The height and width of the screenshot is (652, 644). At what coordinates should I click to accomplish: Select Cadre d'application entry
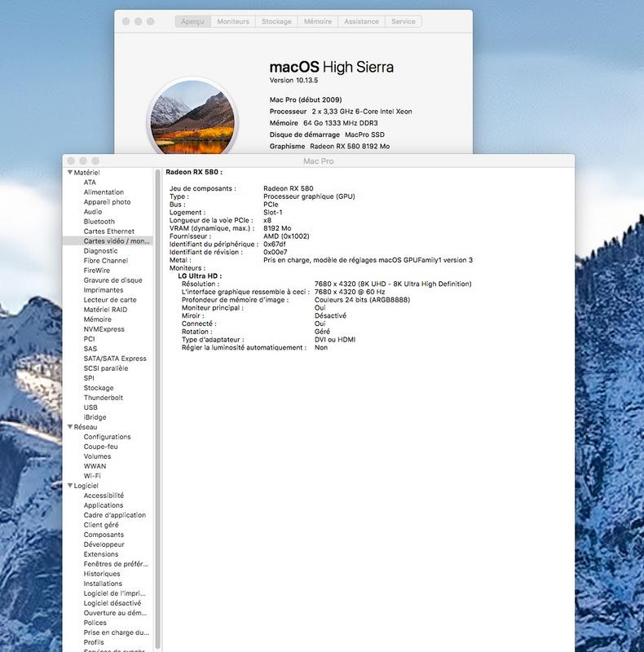[x=114, y=515]
